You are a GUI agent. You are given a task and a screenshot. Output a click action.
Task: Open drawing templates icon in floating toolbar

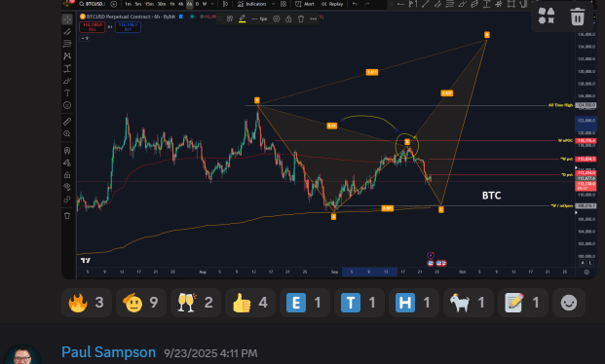pyautogui.click(x=230, y=18)
